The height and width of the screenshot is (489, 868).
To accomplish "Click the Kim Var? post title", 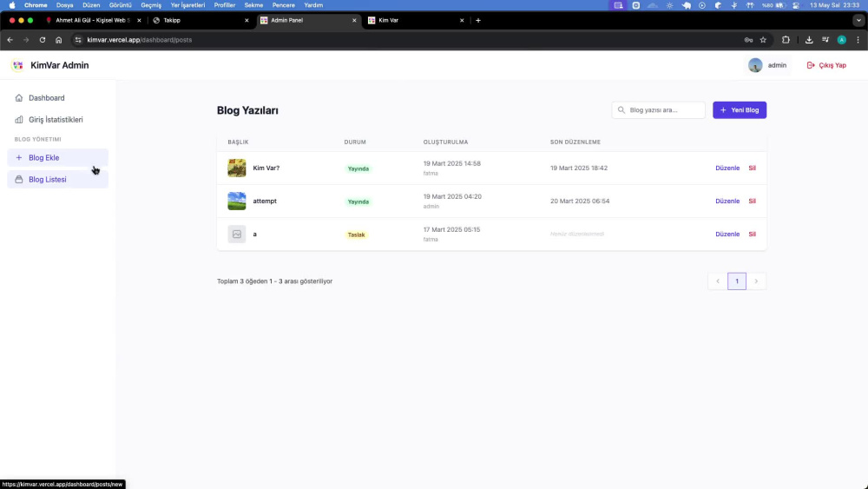I will [x=266, y=168].
